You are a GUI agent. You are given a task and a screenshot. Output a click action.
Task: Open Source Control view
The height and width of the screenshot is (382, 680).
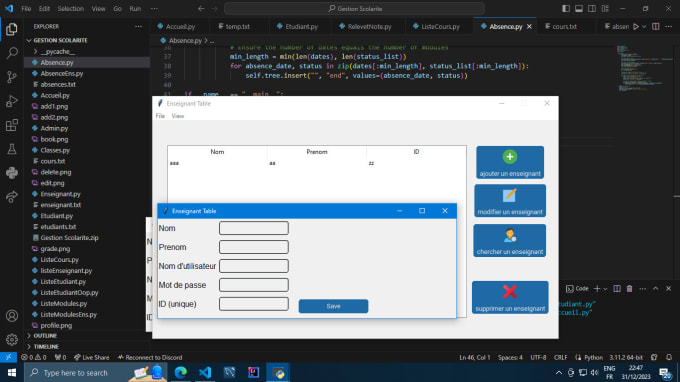[12, 77]
